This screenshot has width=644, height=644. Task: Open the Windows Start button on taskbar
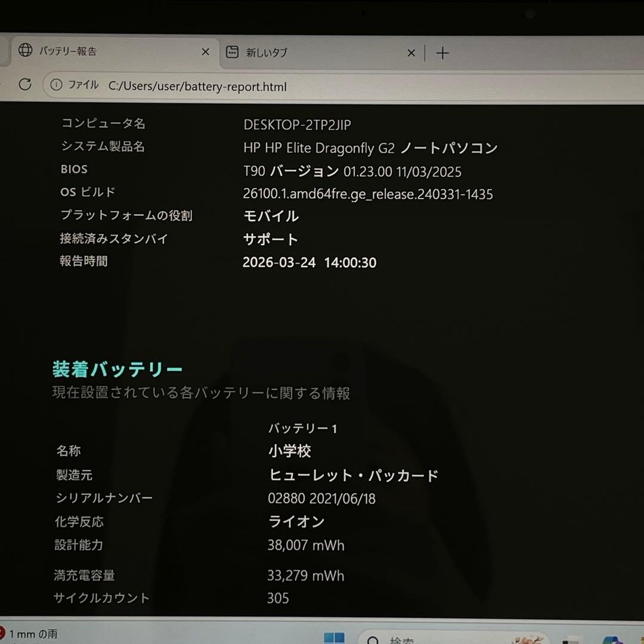(x=334, y=637)
